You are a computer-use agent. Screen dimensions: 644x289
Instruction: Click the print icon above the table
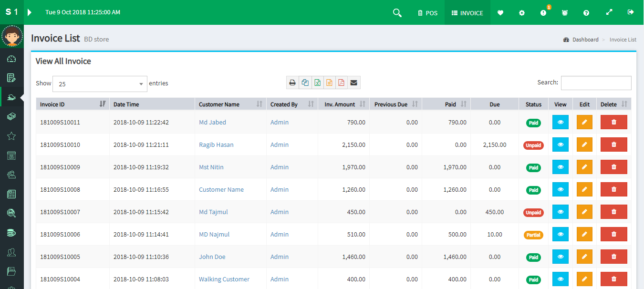tap(292, 83)
